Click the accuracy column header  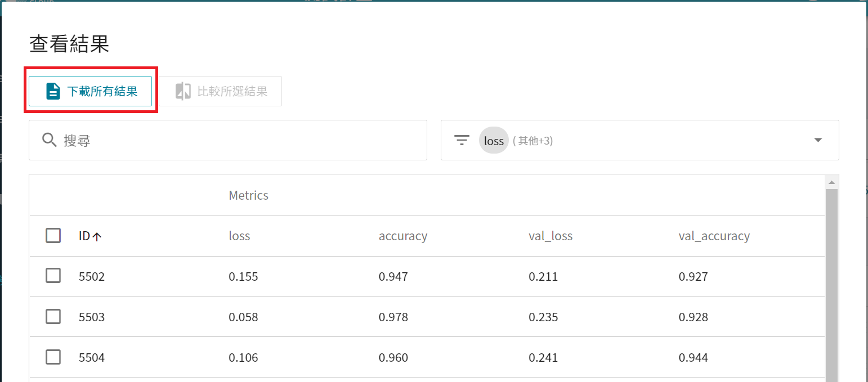tap(402, 236)
